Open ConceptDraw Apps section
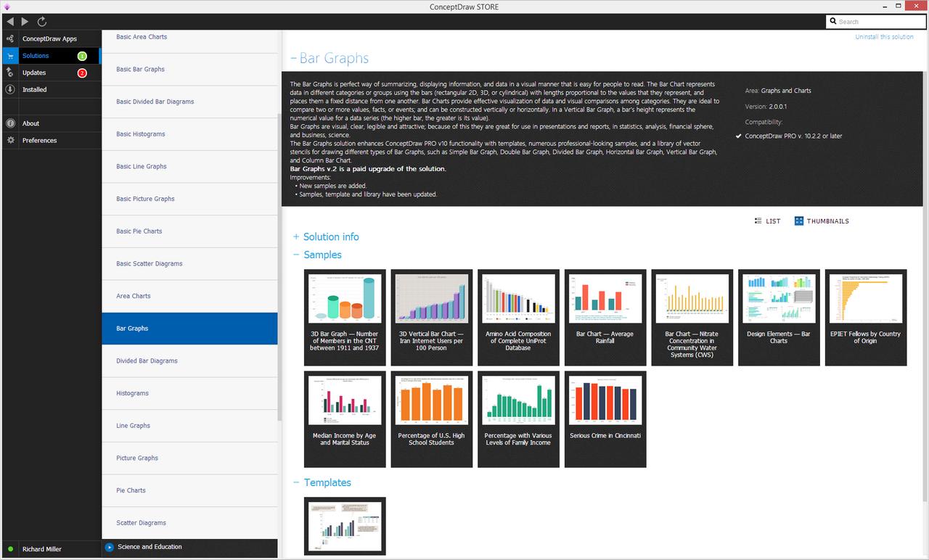This screenshot has height=560, width=929. [51, 38]
